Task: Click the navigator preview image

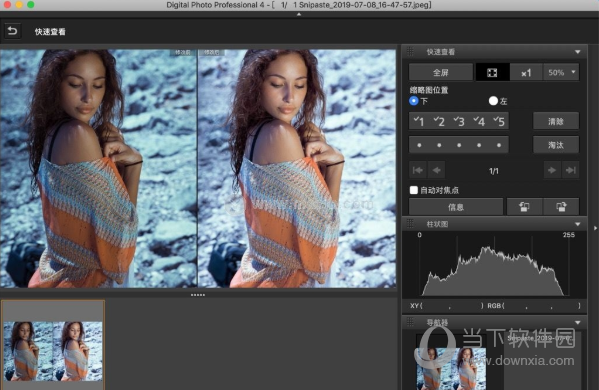Action: pos(451,368)
